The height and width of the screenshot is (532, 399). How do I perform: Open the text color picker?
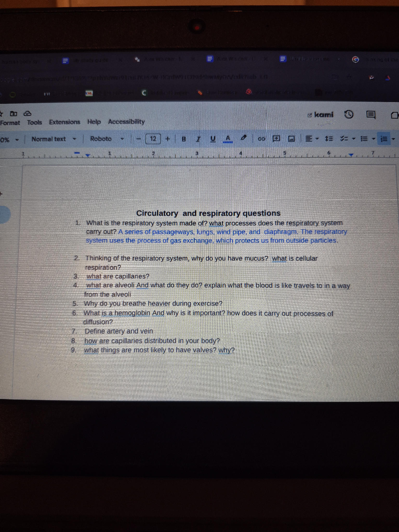pyautogui.click(x=228, y=139)
